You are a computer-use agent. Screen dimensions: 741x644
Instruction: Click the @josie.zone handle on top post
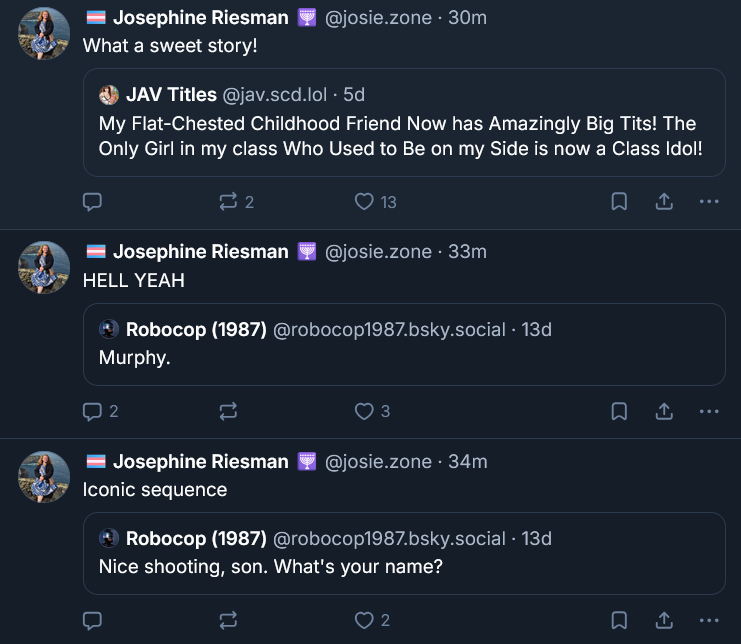click(378, 18)
